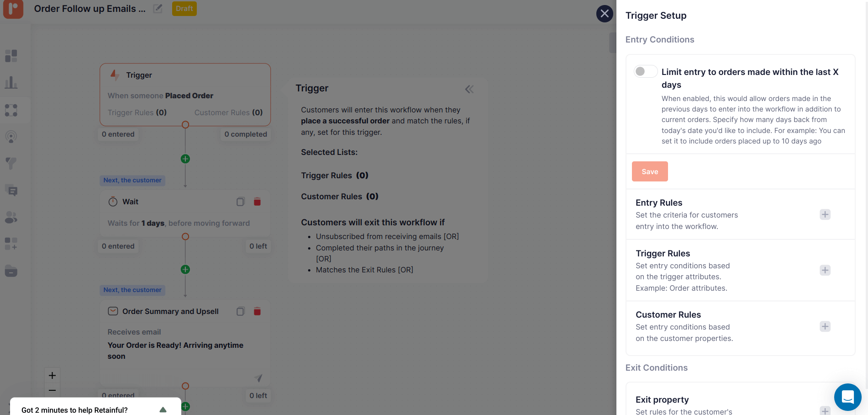This screenshot has height=415, width=868.
Task: Open the Customer Rules tab on the trigger card
Action: coord(228,112)
